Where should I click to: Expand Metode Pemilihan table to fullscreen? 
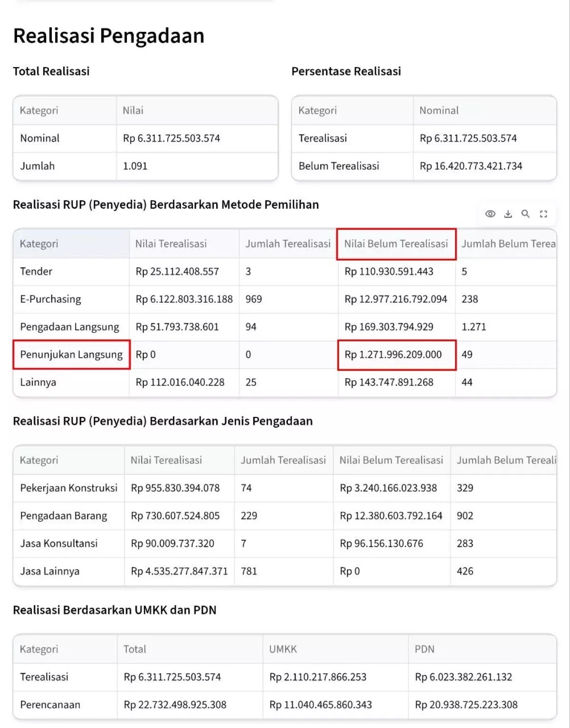coord(543,214)
